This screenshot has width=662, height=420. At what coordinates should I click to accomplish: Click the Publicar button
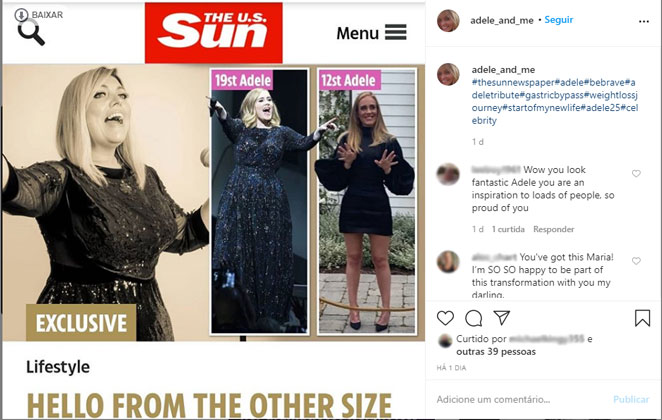pyautogui.click(x=631, y=399)
